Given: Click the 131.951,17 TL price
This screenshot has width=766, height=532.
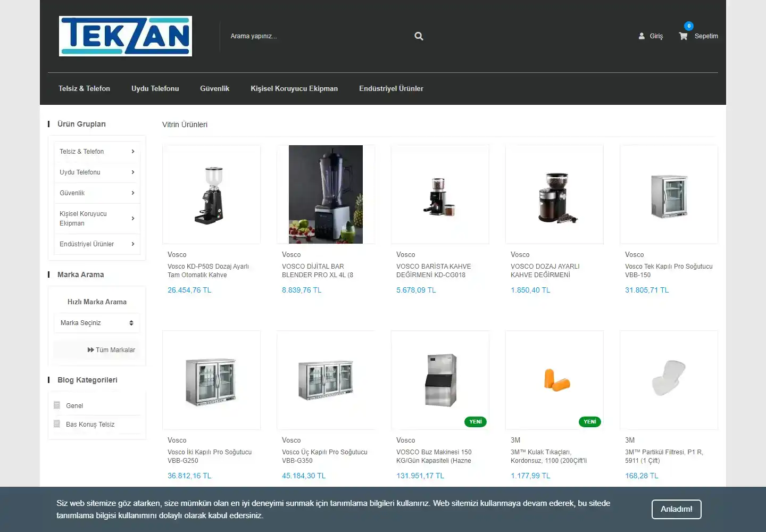Looking at the screenshot, I should 420,476.
